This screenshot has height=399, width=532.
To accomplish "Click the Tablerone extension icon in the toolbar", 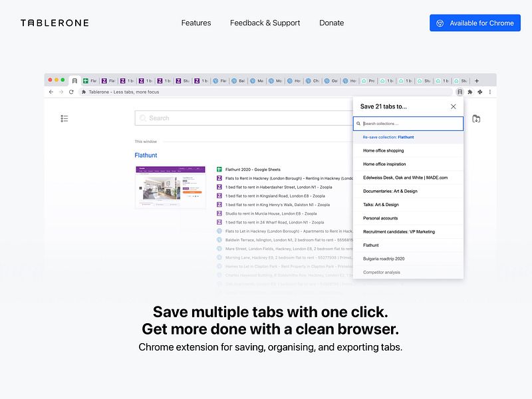I will [460, 92].
